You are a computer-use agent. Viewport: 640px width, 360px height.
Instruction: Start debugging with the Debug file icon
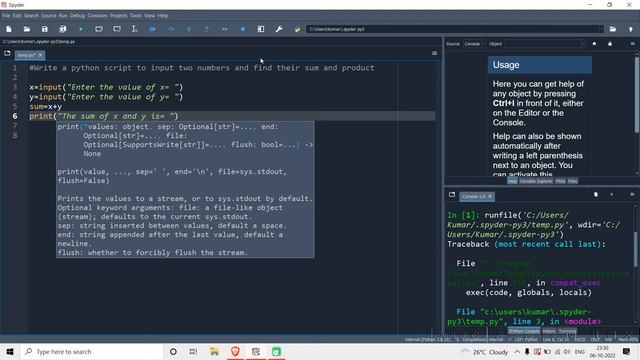pyautogui.click(x=153, y=29)
